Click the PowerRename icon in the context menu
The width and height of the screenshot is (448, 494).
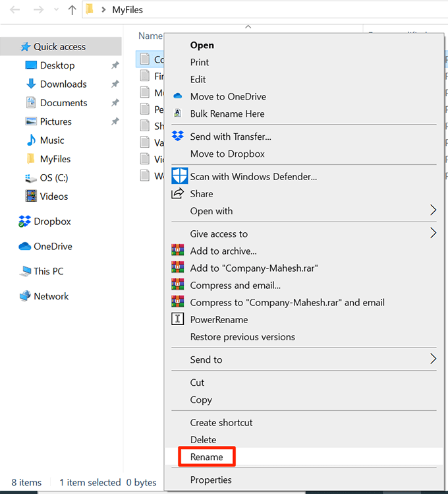point(177,320)
